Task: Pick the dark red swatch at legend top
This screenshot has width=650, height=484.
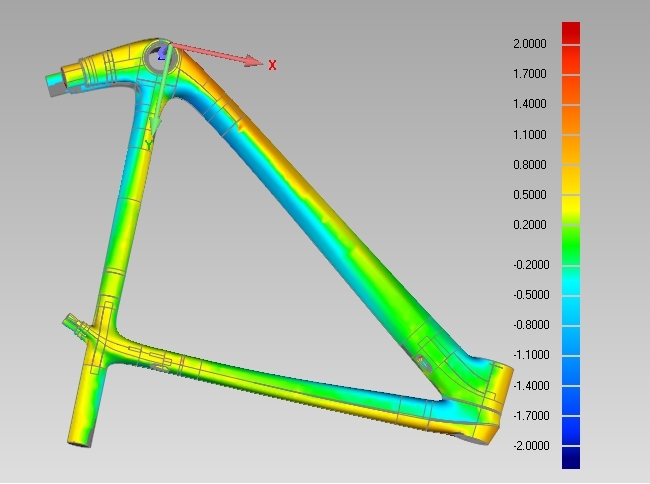Action: click(571, 32)
